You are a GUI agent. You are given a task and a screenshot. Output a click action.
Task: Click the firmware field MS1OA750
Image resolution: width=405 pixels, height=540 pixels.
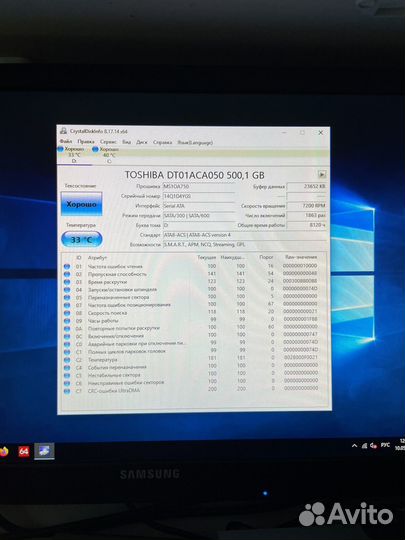pyautogui.click(x=198, y=186)
